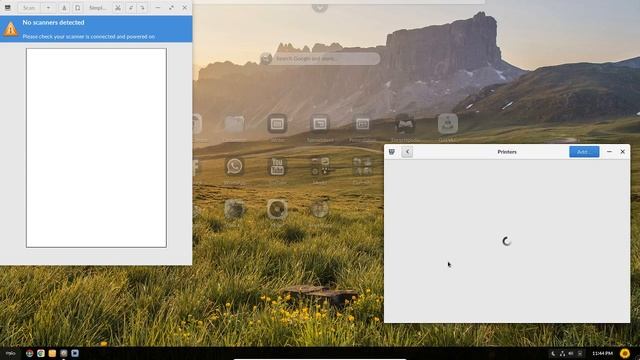Viewport: 640px width, 360px height.
Task: Open the Endless menu on the taskbar
Action: (x=10, y=353)
